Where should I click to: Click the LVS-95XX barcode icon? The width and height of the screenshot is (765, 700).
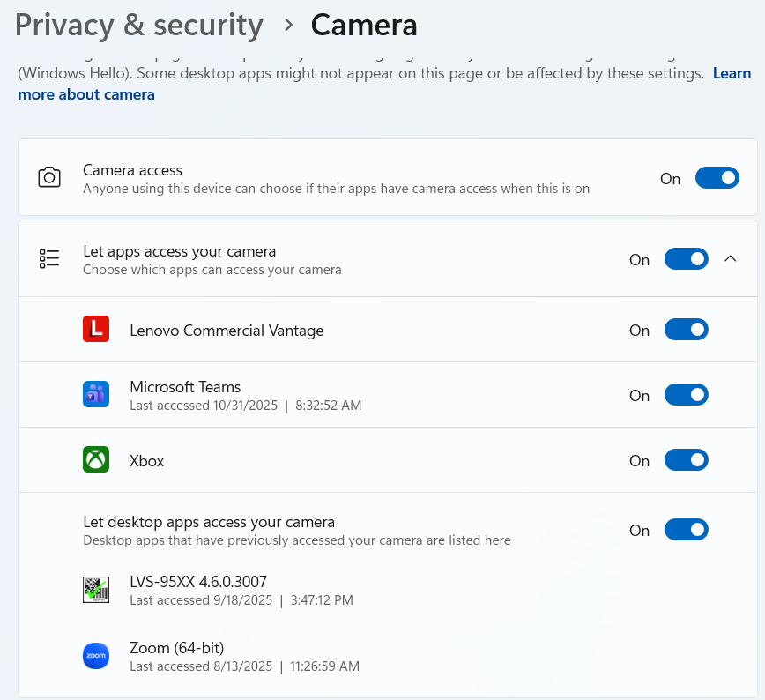click(96, 590)
